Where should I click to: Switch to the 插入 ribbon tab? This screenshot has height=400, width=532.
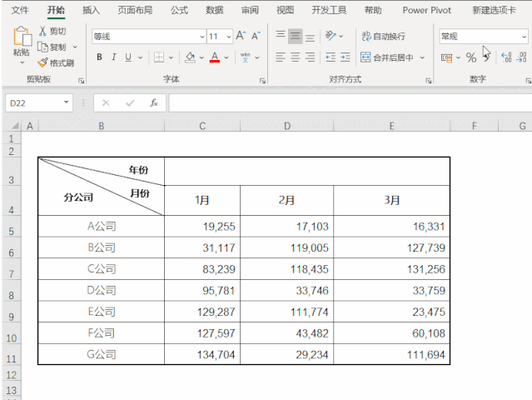tap(92, 10)
